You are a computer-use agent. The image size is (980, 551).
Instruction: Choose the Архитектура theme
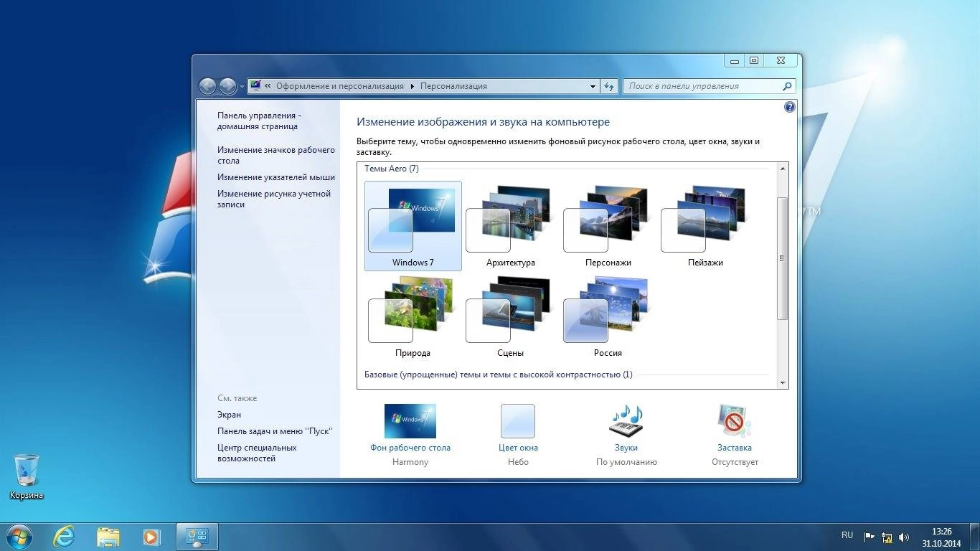[510, 225]
